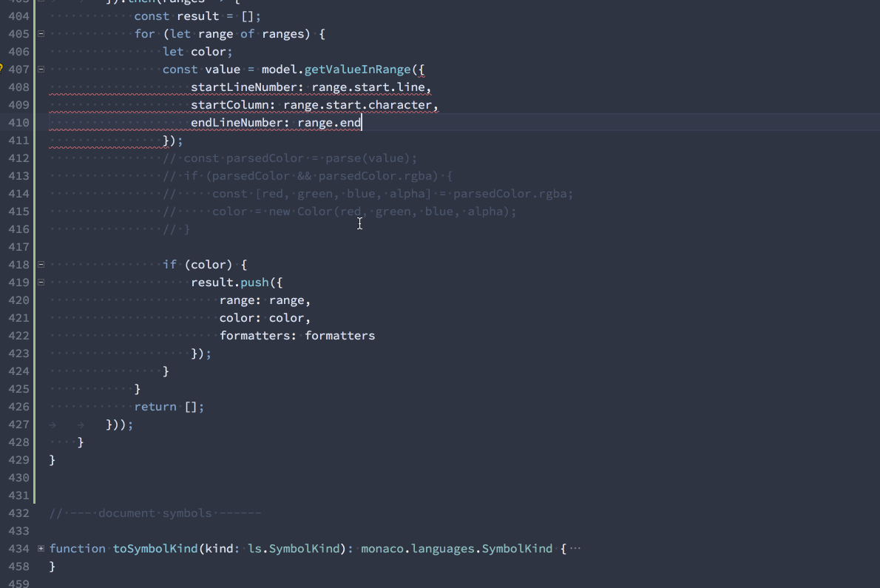This screenshot has height=588, width=880.
Task: Click the '// --- document symbols ------' comment
Action: [x=155, y=513]
